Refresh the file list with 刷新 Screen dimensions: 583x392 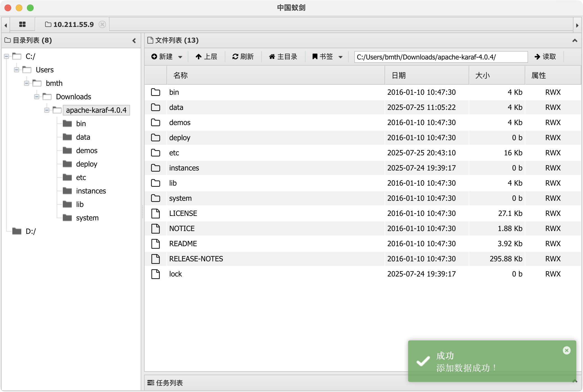pos(243,57)
